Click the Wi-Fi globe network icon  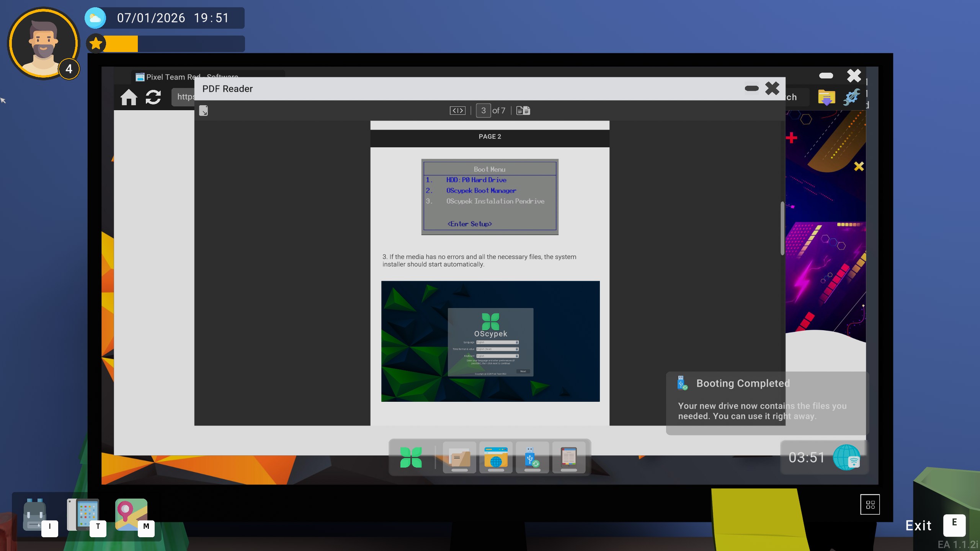847,457
